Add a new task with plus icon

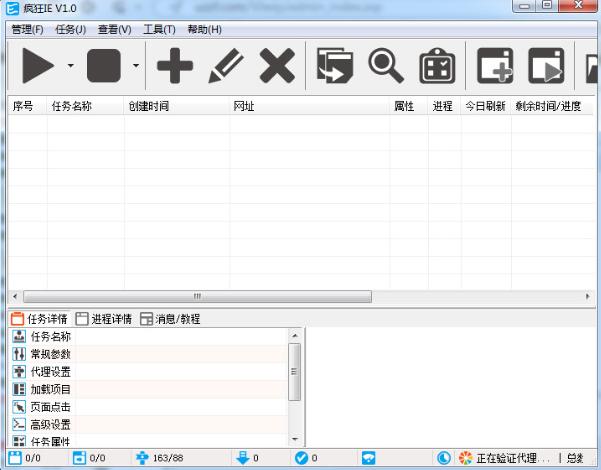175,66
